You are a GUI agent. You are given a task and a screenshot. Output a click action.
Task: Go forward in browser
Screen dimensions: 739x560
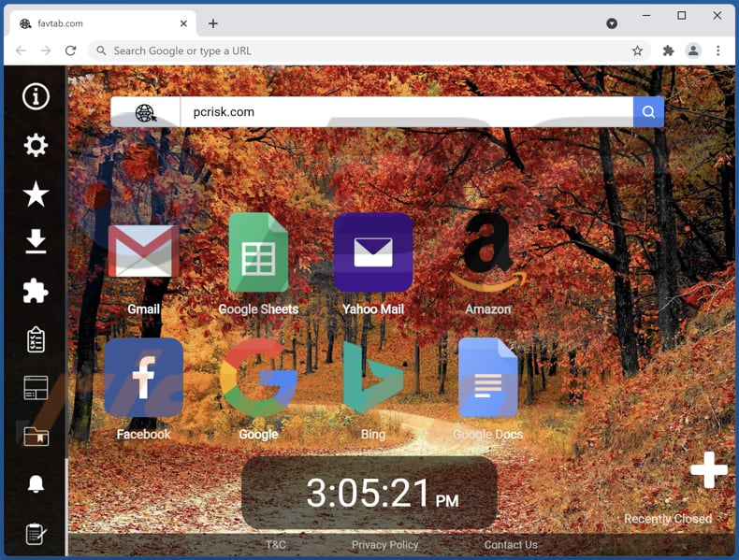(x=46, y=50)
